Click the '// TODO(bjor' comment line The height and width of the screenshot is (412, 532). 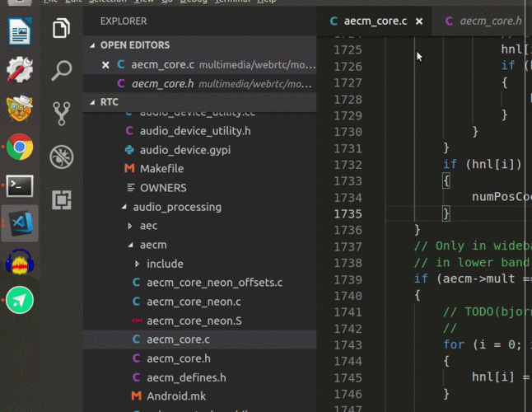(488, 312)
